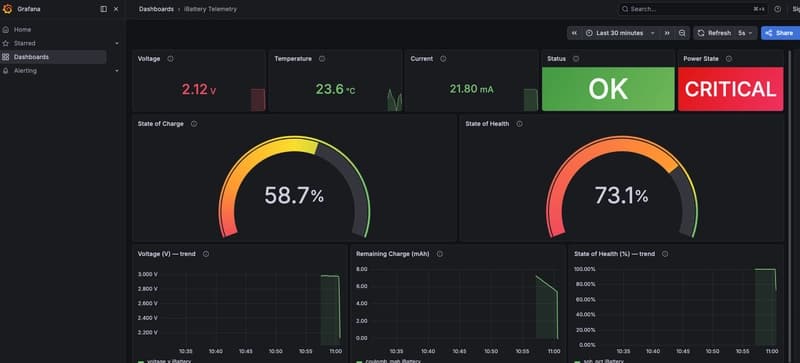Open the help question-mark icon
This screenshot has width=800, height=363.
coord(777,9)
